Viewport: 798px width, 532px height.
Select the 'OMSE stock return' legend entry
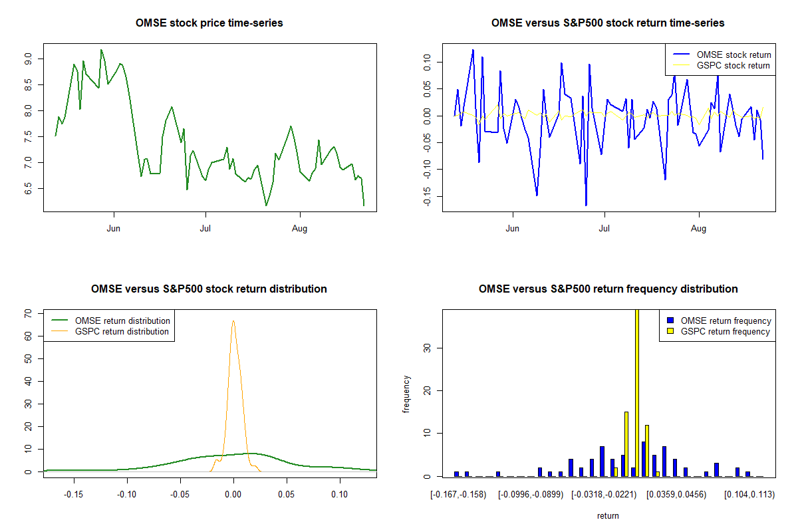pyautogui.click(x=733, y=55)
